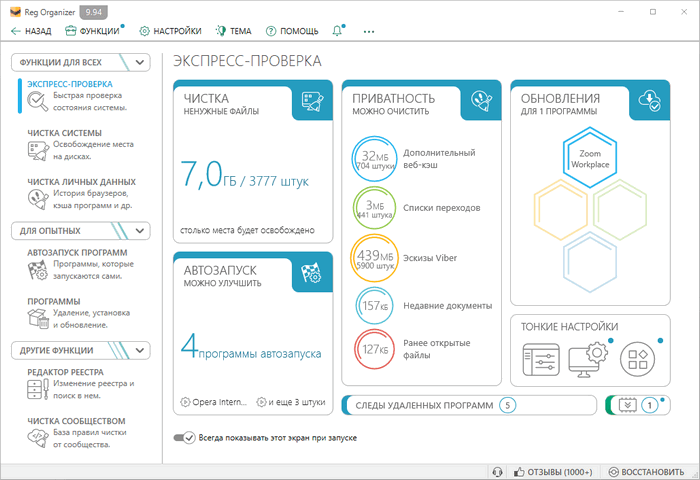Click the Автозапуск программ flag icon

(x=38, y=270)
